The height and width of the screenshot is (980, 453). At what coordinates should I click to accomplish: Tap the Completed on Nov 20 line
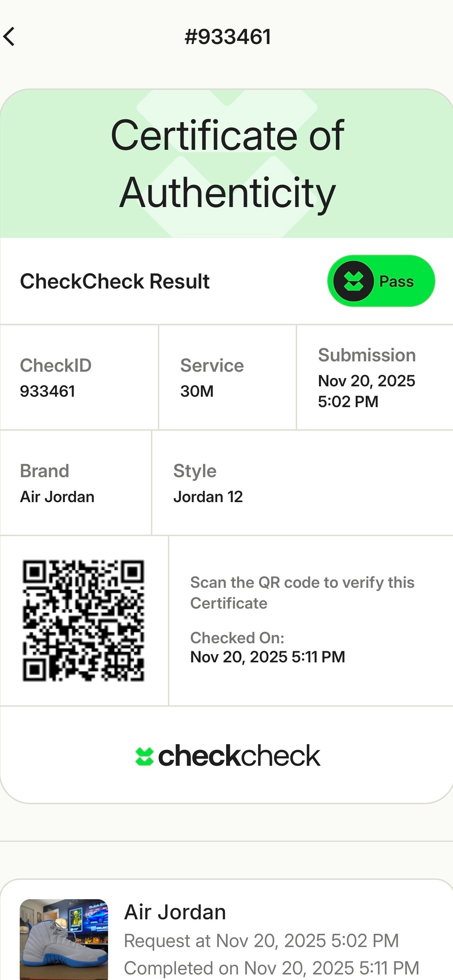pos(271,968)
